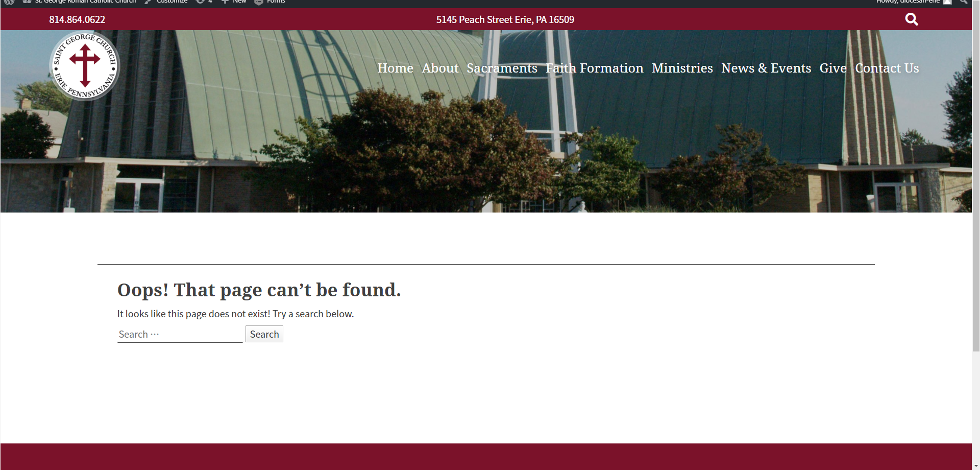The image size is (980, 470).
Task: Go to Contact Us page
Action: coord(887,68)
